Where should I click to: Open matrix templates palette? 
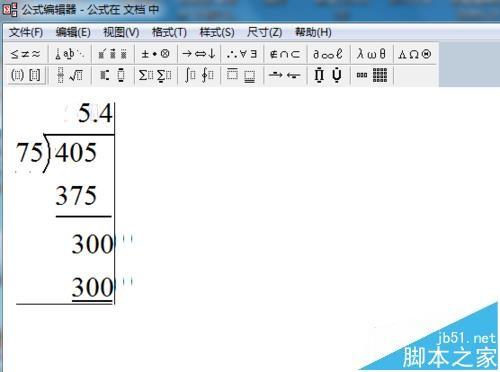click(371, 75)
